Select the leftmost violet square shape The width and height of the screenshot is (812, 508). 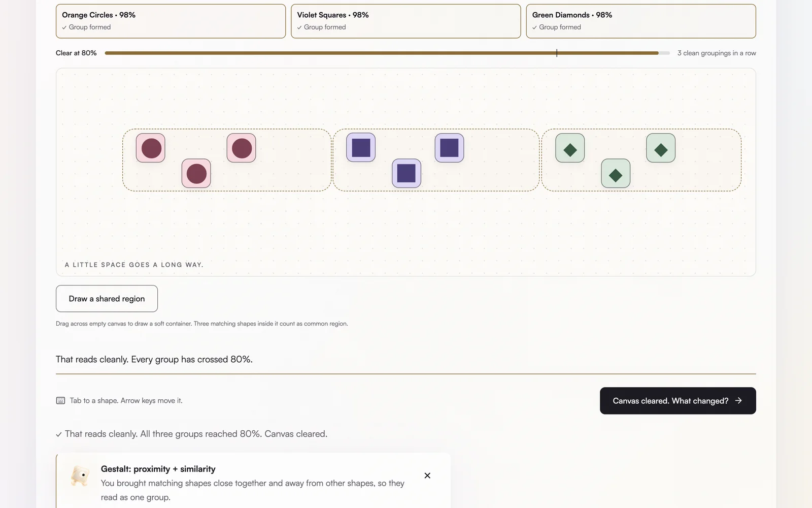[361, 148]
